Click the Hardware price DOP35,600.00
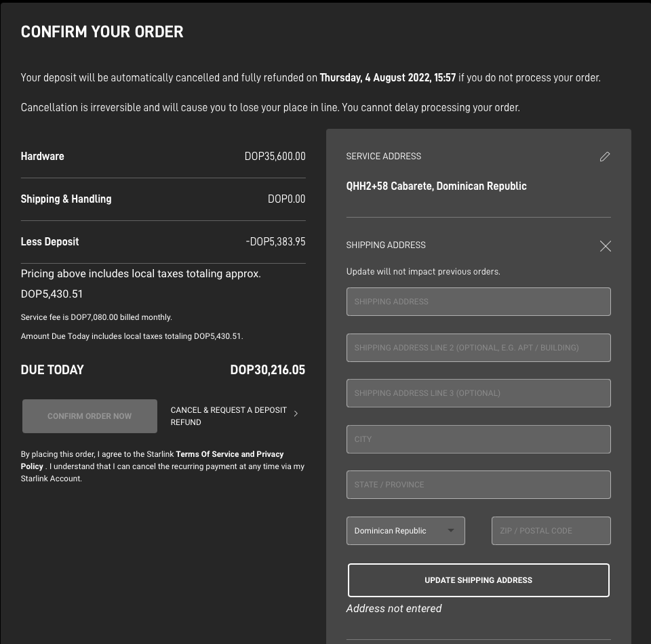Image resolution: width=651 pixels, height=644 pixels. [x=275, y=157]
